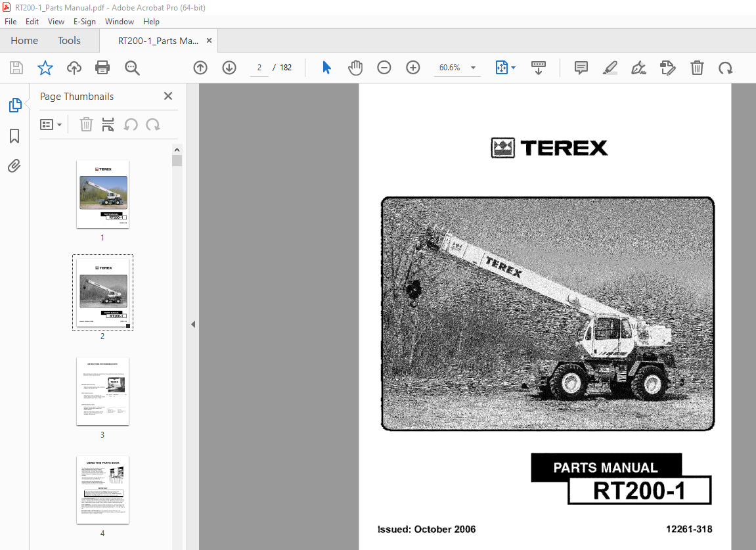Switch to the Home tab
This screenshot has height=550, width=756.
pos(24,41)
